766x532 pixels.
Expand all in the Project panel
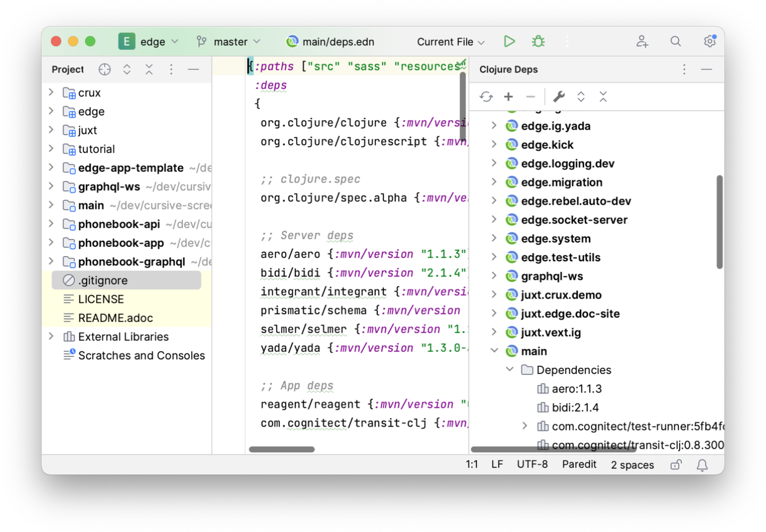pyautogui.click(x=127, y=69)
